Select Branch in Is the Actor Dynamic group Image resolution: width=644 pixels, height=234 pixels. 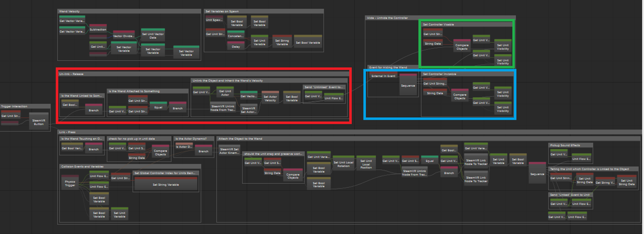click(203, 150)
